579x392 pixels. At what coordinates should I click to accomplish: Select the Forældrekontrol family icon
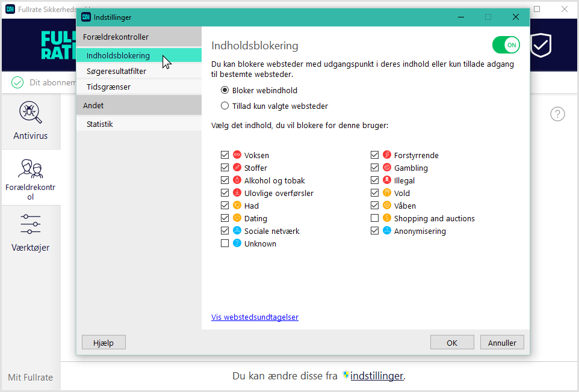(x=30, y=168)
